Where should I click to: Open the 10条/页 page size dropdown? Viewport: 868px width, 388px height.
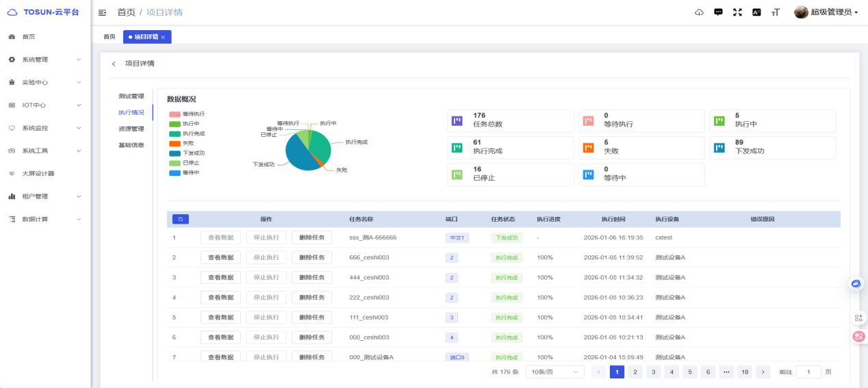[x=554, y=372]
